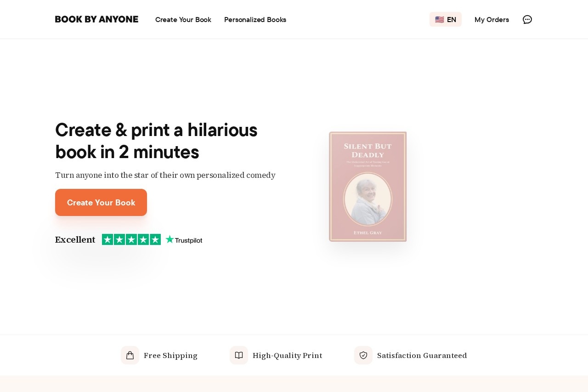Viewport: 588px width, 392px height.
Task: Click the fifth green rating star
Action: click(x=156, y=239)
